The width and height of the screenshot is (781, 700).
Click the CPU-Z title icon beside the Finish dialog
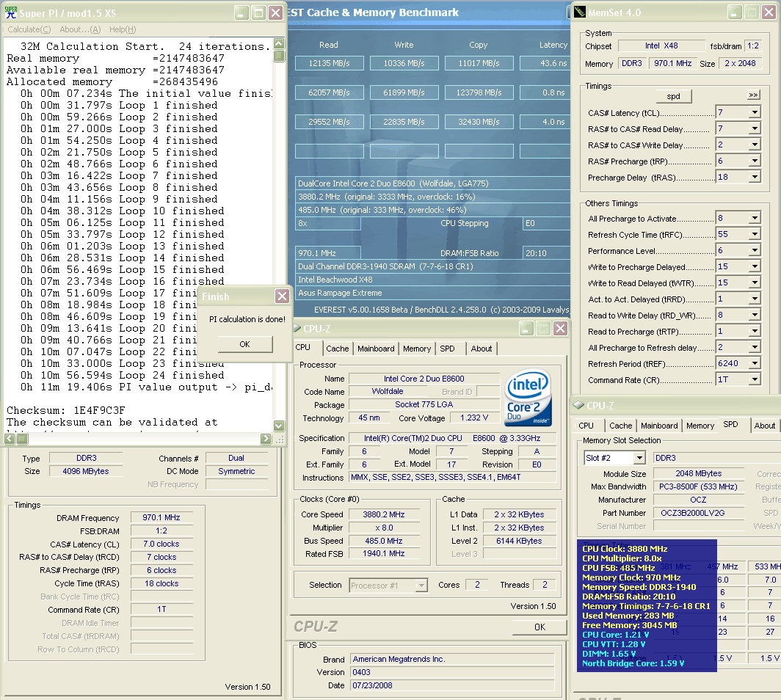click(x=297, y=328)
